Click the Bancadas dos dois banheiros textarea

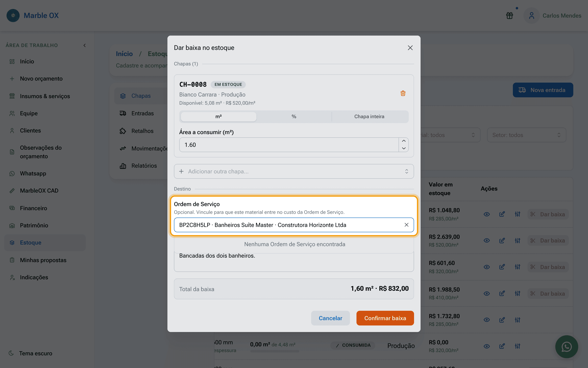(294, 262)
